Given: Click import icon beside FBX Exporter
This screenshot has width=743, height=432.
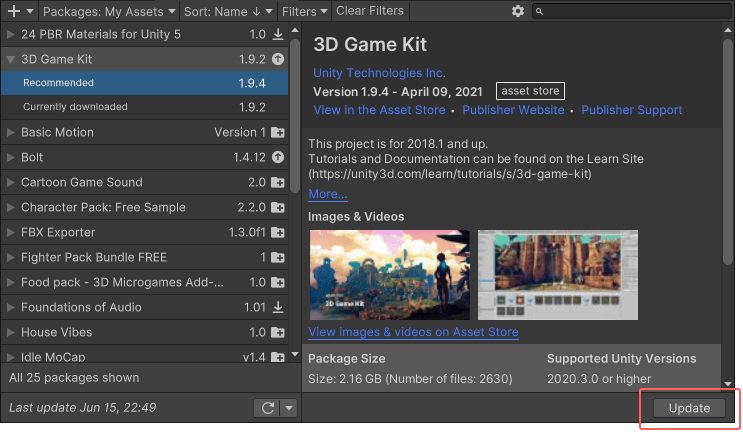Looking at the screenshot, I should (x=278, y=233).
